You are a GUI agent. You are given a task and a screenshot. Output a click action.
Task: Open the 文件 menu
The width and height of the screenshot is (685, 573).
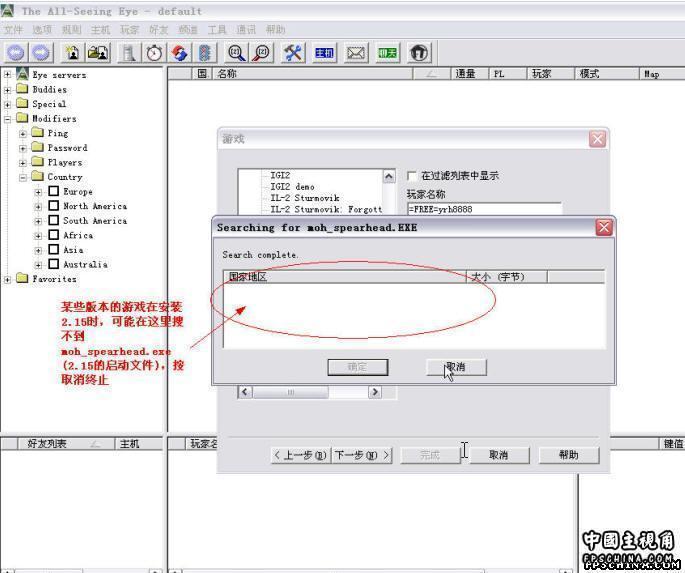click(13, 30)
